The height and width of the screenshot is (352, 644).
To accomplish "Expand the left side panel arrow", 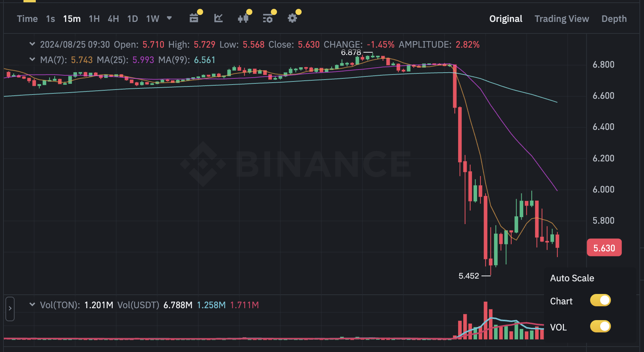I will [10, 309].
